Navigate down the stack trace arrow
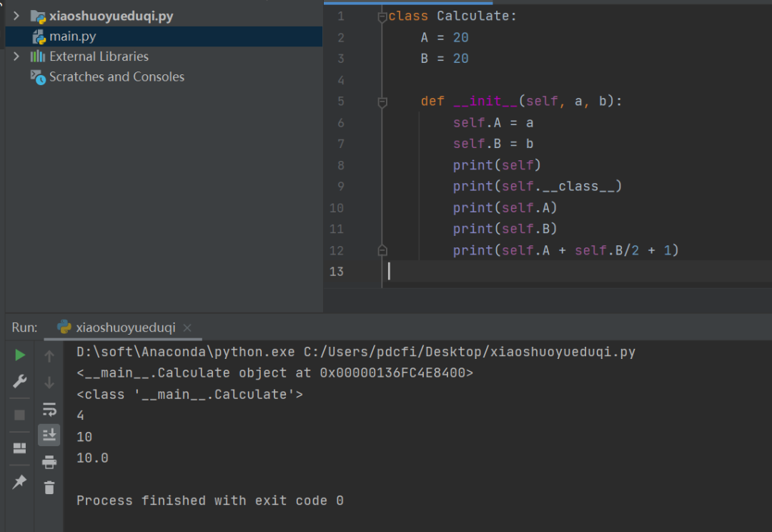The width and height of the screenshot is (772, 532). pos(49,383)
